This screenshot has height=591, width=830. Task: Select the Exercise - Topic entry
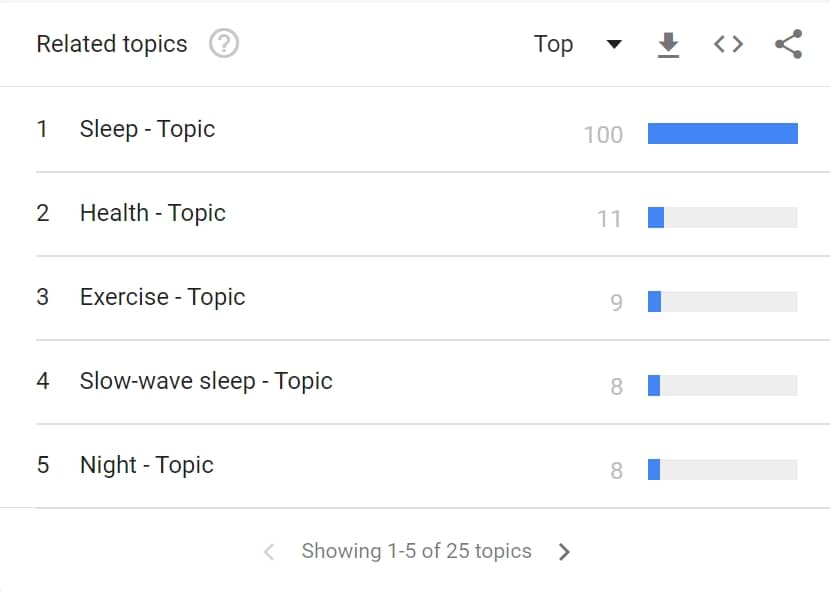[162, 297]
